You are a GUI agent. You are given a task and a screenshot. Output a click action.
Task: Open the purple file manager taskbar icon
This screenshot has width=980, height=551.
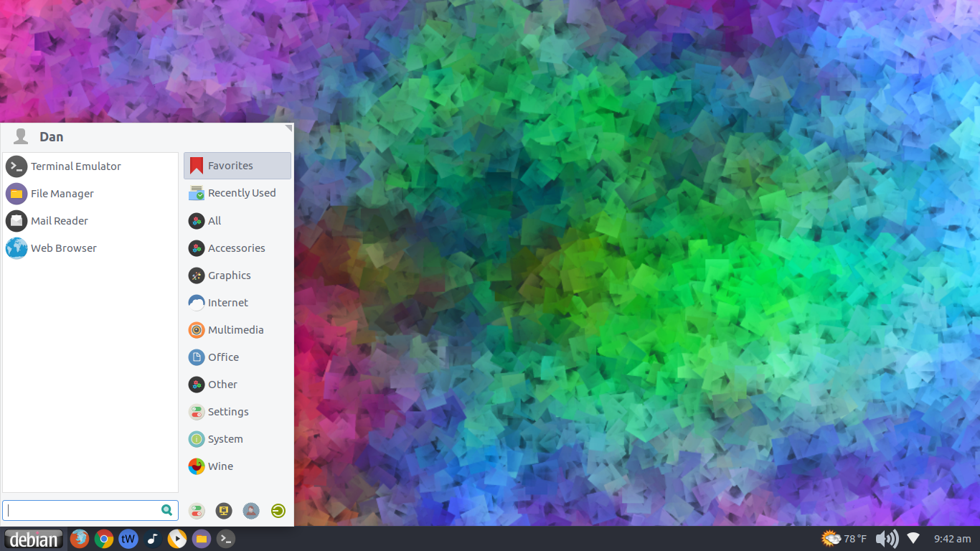coord(202,539)
